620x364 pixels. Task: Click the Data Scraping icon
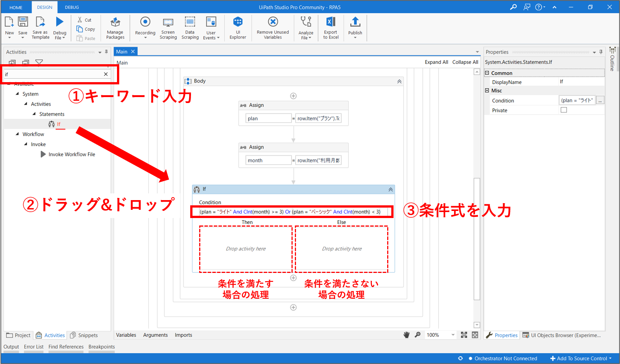click(190, 22)
